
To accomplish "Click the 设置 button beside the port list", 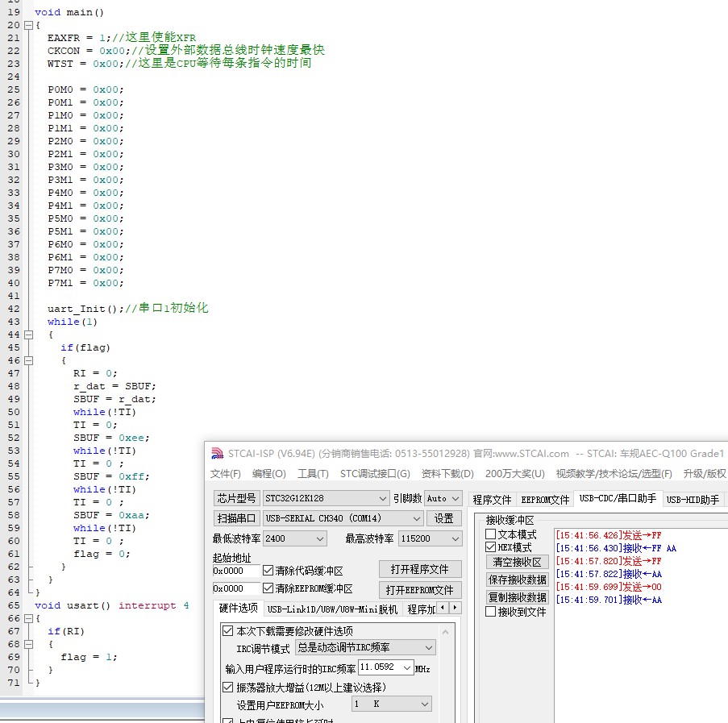I will (x=443, y=518).
